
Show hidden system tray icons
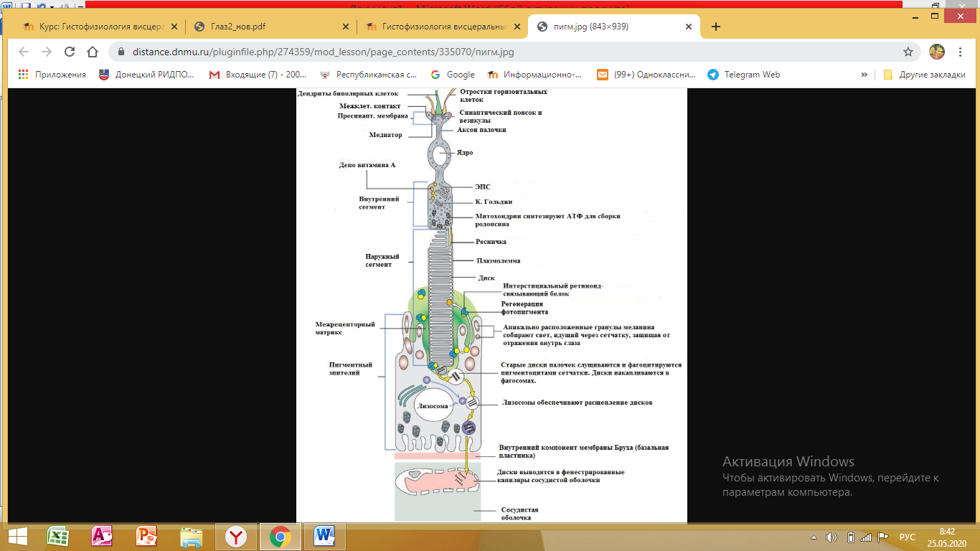(814, 537)
